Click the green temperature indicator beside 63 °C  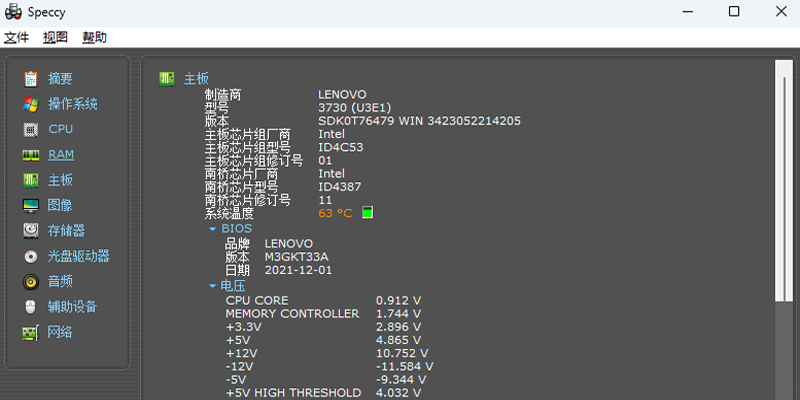click(367, 212)
